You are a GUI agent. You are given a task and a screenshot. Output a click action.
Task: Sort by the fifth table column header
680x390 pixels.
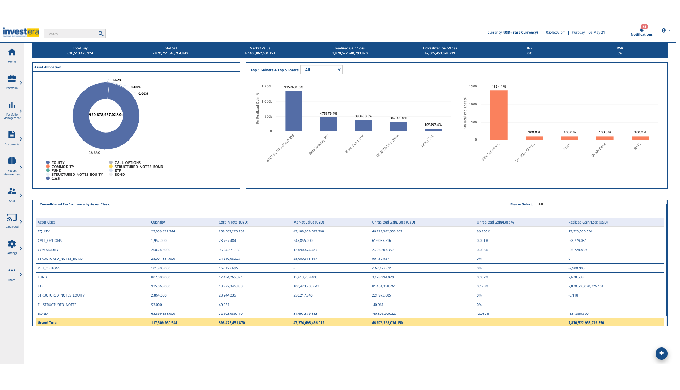(393, 222)
